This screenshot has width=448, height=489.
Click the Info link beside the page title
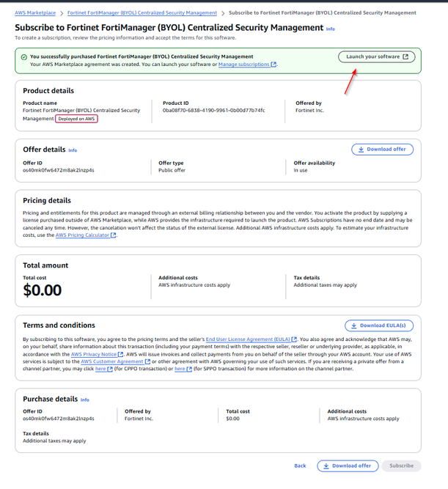pyautogui.click(x=330, y=29)
